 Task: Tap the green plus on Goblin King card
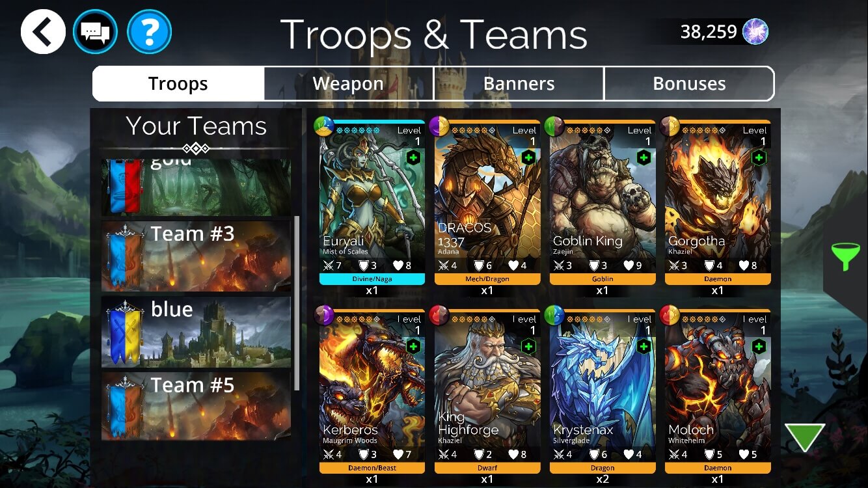pyautogui.click(x=644, y=157)
